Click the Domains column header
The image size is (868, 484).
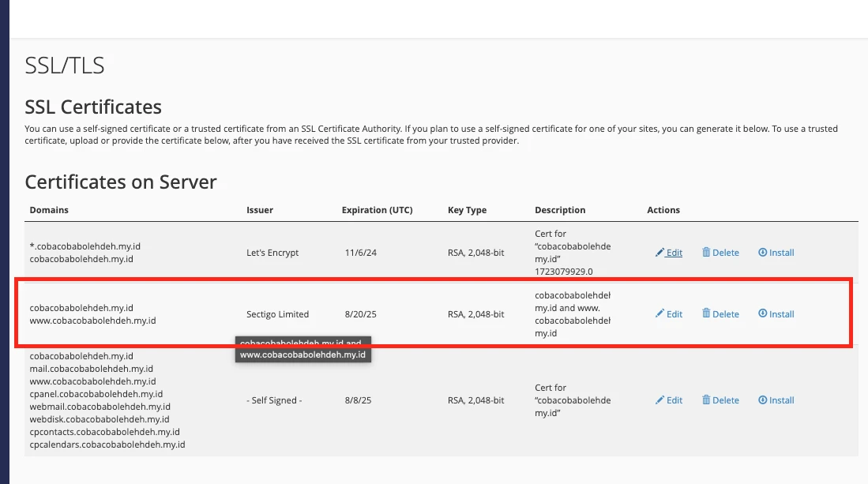(x=49, y=210)
